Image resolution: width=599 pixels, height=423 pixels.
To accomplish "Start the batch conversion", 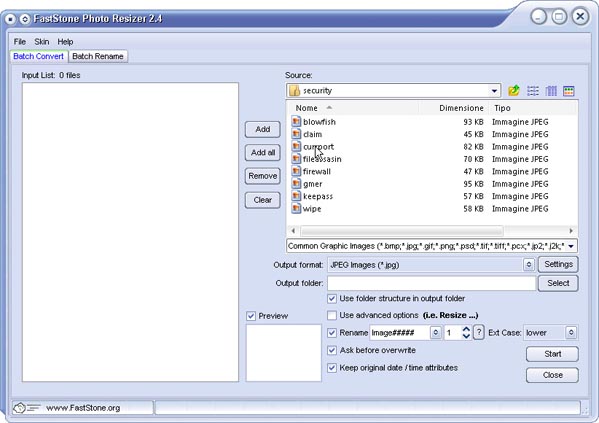I will click(552, 354).
